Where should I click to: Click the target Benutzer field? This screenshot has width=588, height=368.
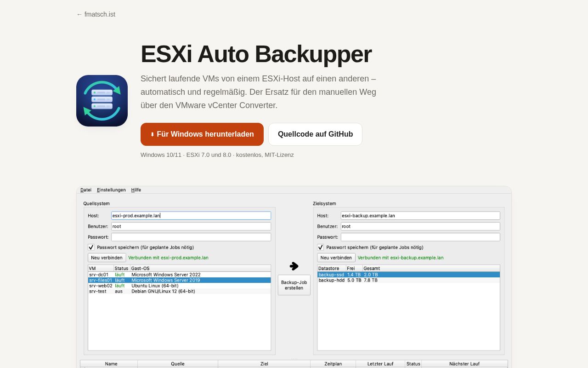pos(420,226)
